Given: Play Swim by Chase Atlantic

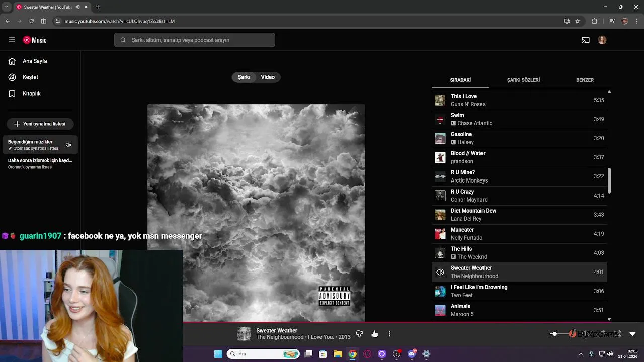Looking at the screenshot, I should [519, 119].
